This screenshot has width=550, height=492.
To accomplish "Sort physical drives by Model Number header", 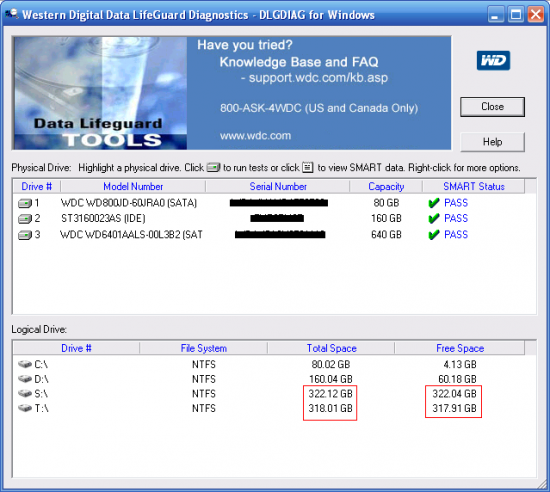I will pos(133,186).
